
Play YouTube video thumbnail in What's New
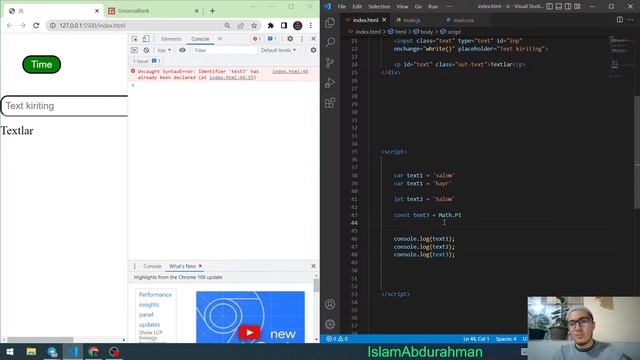pos(249,332)
